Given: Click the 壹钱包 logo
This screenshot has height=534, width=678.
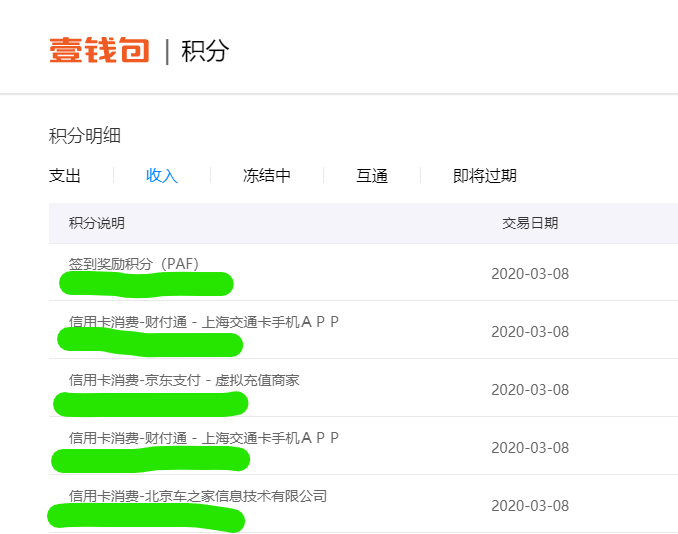Looking at the screenshot, I should tap(99, 50).
